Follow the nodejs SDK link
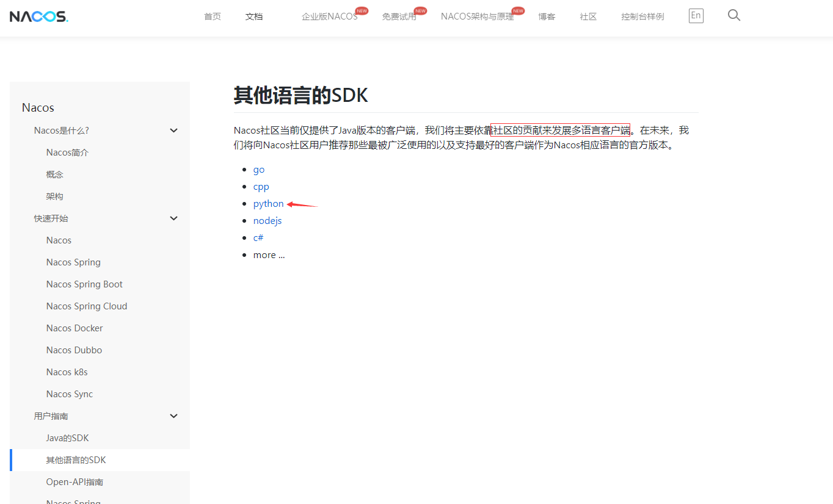Screen dimensions: 833x504 [x=267, y=221]
